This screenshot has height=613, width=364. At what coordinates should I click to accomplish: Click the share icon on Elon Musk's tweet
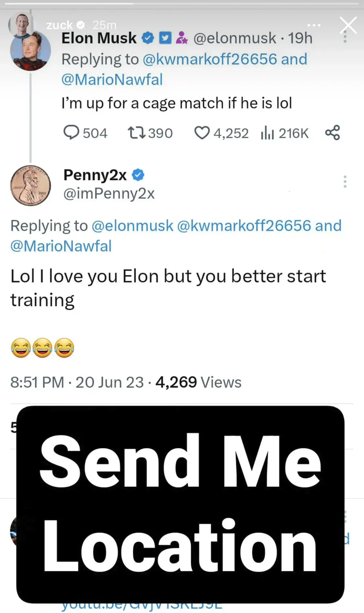333,133
